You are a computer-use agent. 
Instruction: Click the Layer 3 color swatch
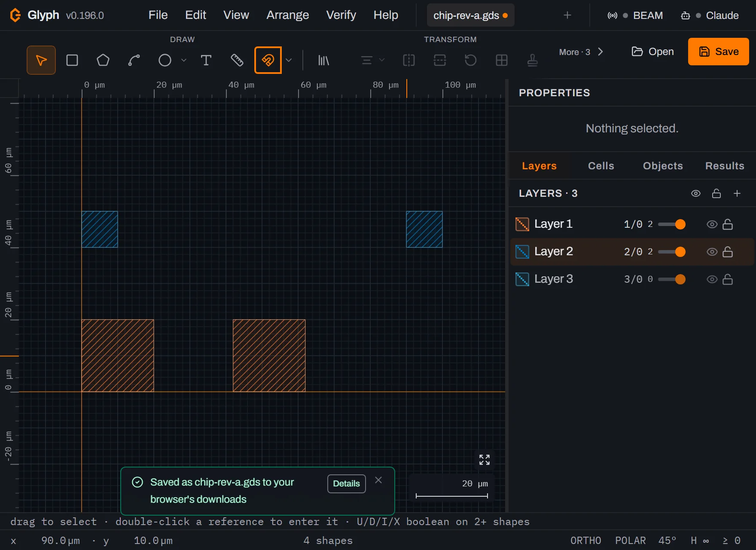point(522,279)
